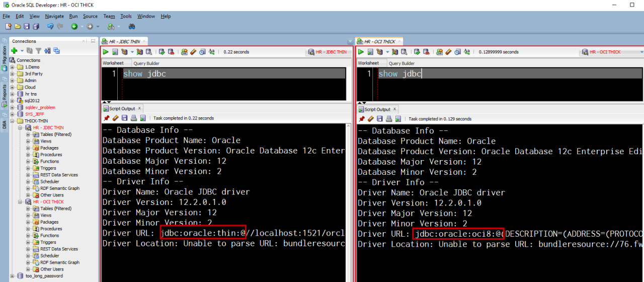Screen dimensions: 644x282
Task: Open SQL Worksheet icon in main toolbar
Action: click(x=111, y=26)
